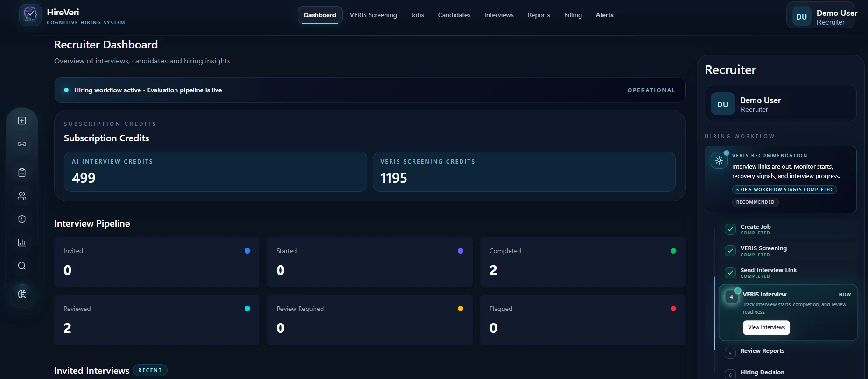Switch to VERIS Screening tab
This screenshot has width=868, height=379.
pos(373,15)
